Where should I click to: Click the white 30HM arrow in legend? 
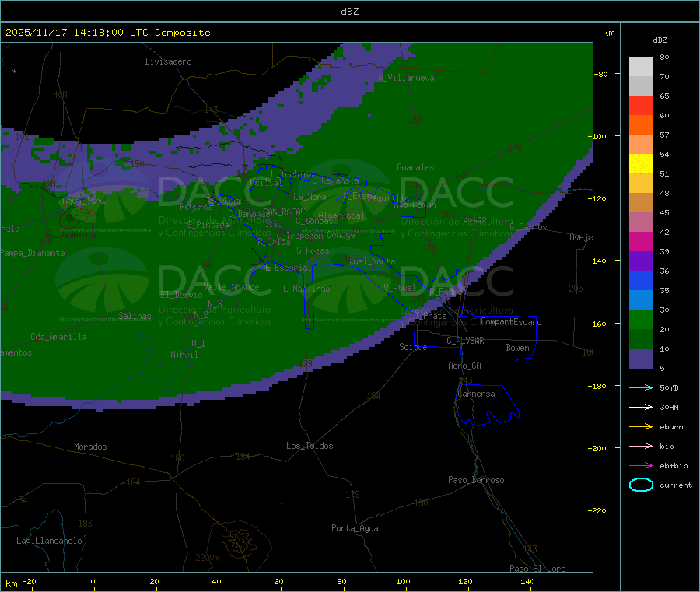pos(641,407)
